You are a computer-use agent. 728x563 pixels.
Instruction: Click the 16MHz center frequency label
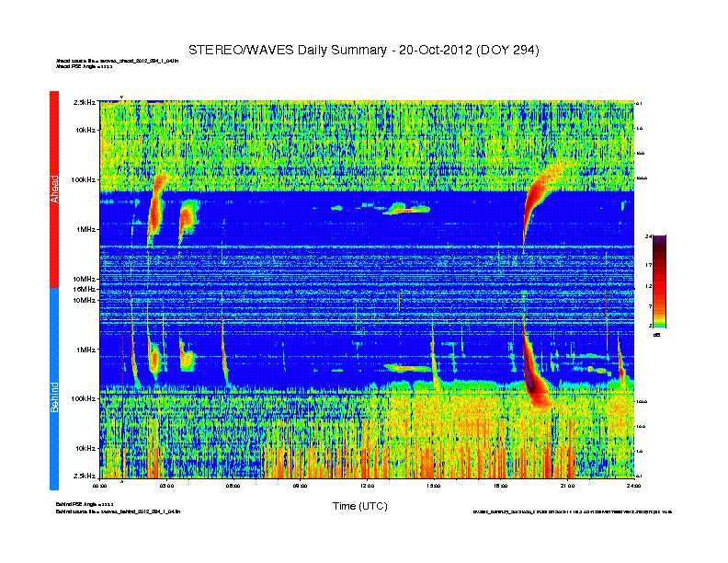click(x=85, y=289)
